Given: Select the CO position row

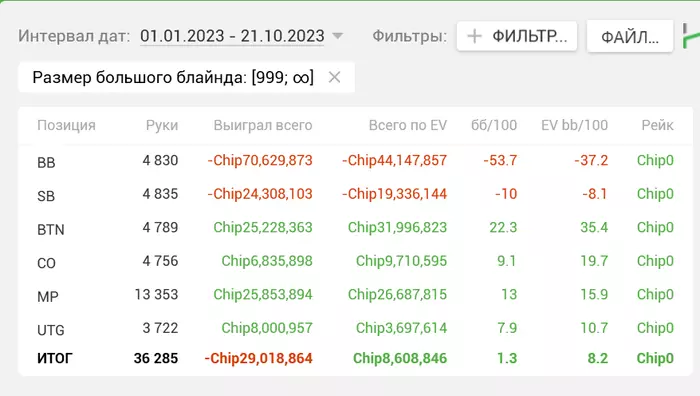Looking at the screenshot, I should 355,261.
